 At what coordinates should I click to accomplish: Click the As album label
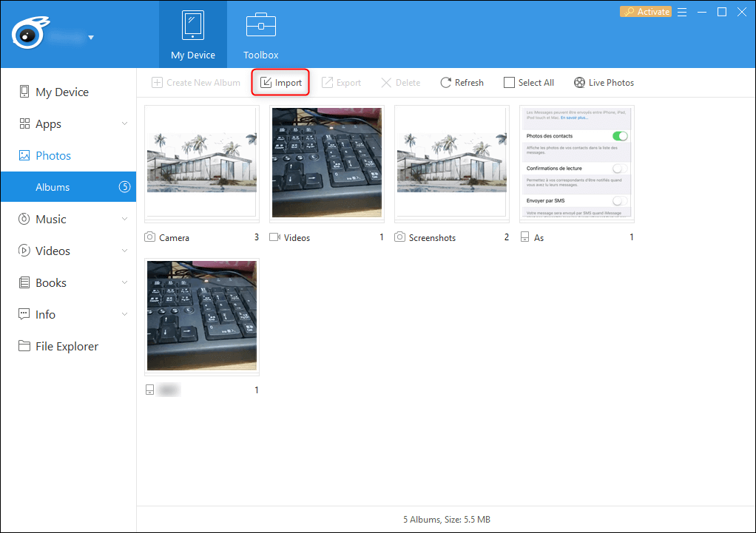click(539, 237)
